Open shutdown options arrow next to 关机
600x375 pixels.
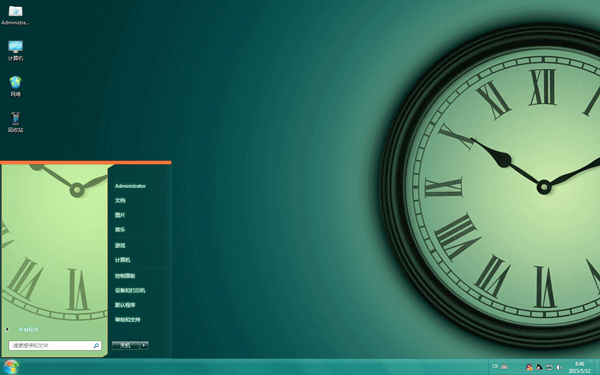pos(144,345)
